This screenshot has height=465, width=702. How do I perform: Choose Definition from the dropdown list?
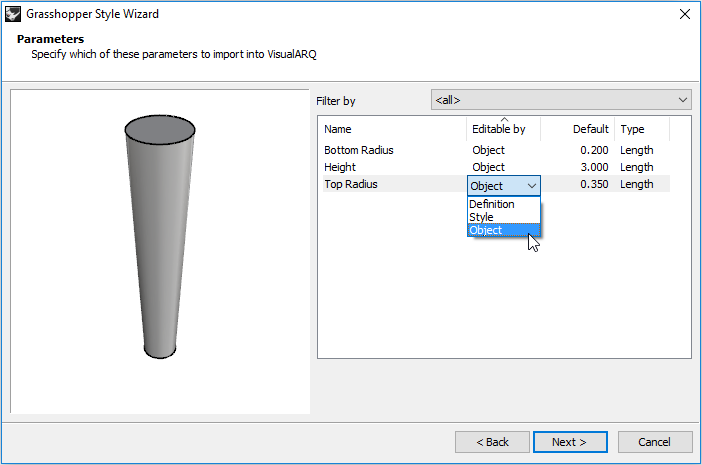click(504, 204)
